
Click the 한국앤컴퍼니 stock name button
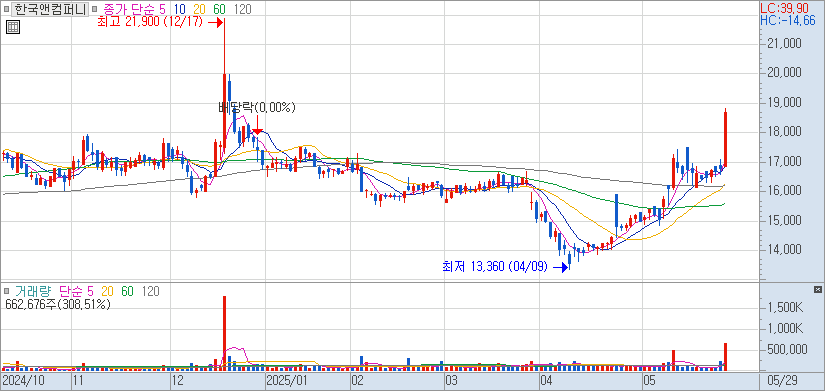tap(51, 8)
